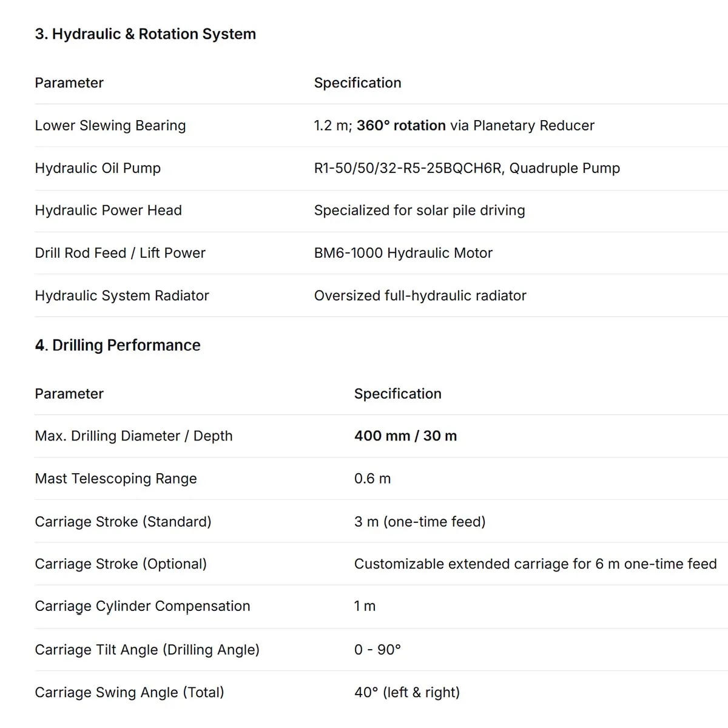This screenshot has height=728, width=728.
Task: Click the Customizable extended carriage specification
Action: [x=535, y=564]
